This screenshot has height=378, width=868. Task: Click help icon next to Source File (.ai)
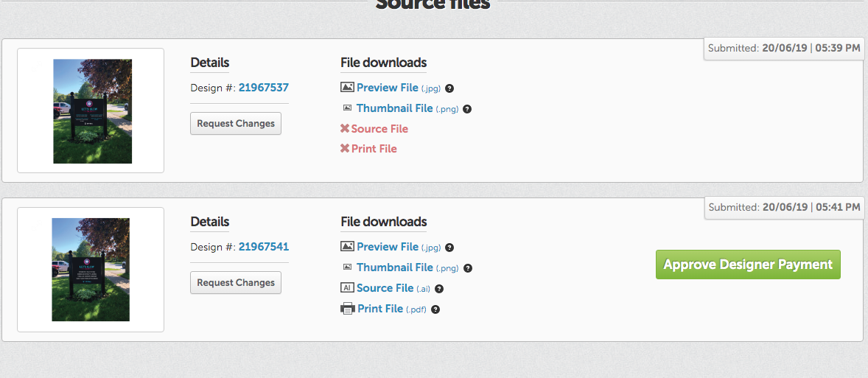click(439, 289)
